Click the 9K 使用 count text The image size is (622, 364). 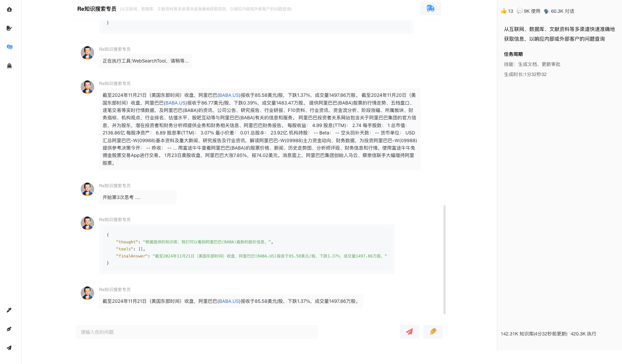point(532,11)
